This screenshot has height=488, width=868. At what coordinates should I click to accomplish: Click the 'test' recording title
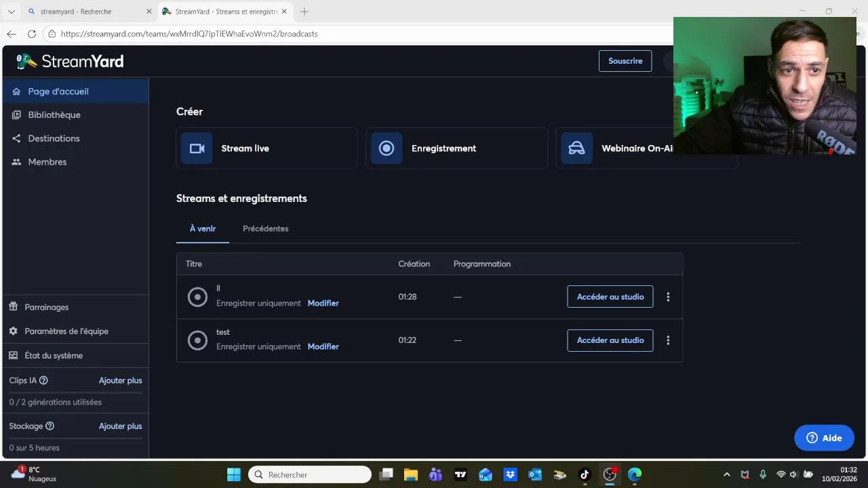point(223,332)
